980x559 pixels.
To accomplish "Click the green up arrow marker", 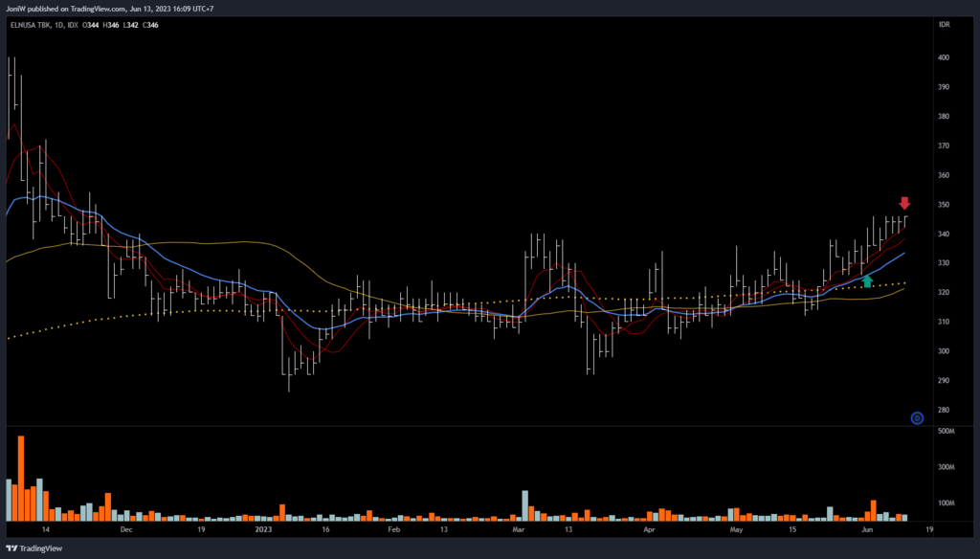I will 867,280.
